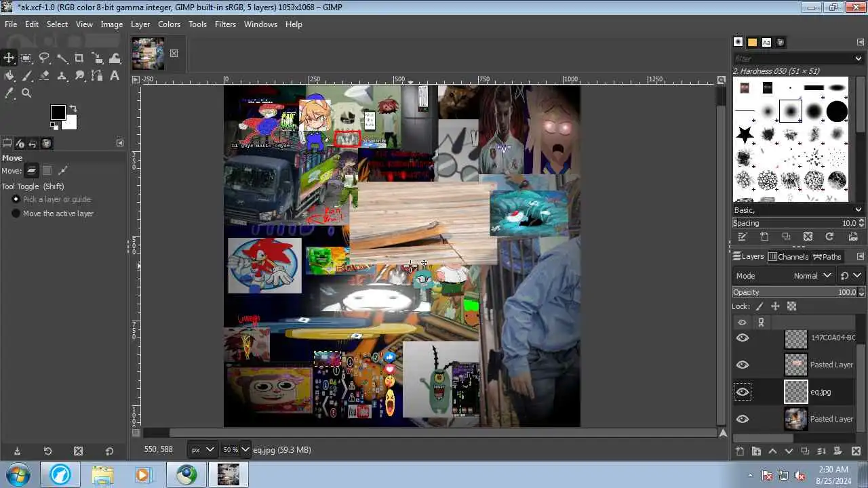
Task: Select the Clone stamp tool
Action: point(62,76)
